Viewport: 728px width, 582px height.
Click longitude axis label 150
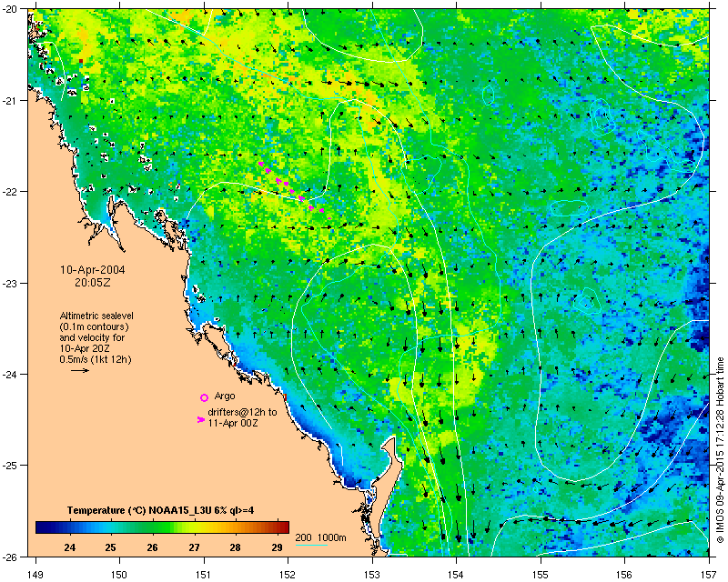120,575
